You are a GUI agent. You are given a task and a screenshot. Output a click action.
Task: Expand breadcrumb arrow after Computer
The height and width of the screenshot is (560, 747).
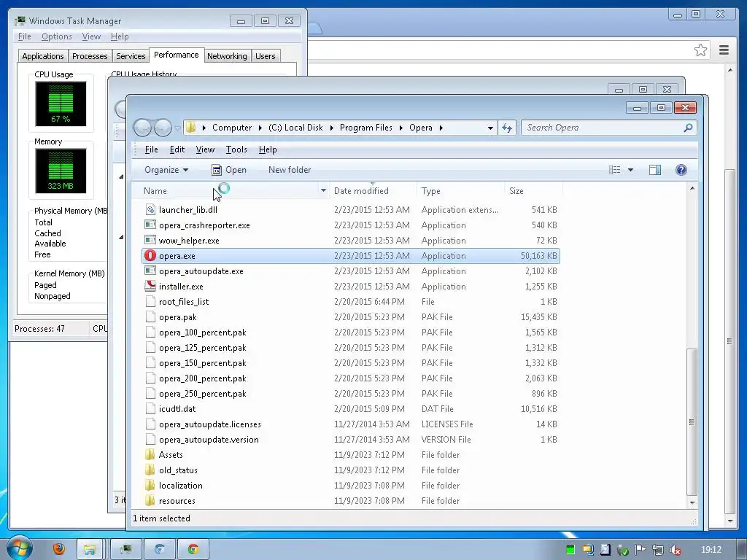coord(260,128)
